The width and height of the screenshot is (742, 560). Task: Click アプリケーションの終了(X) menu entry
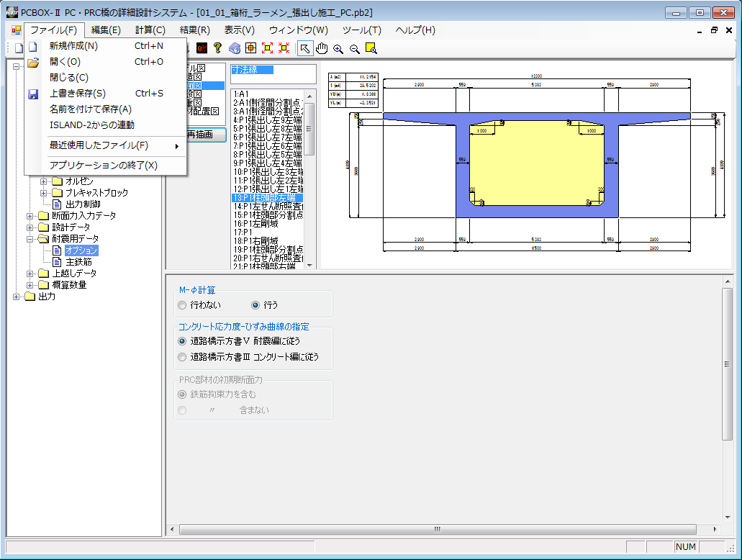pyautogui.click(x=103, y=166)
